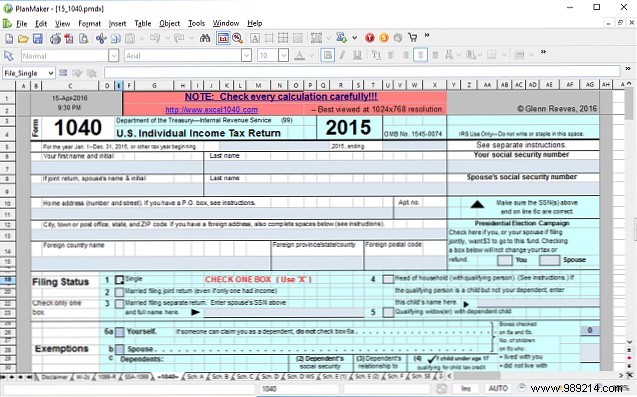Click the AutoSum sigma icon
The image size is (637, 397).
tap(341, 38)
